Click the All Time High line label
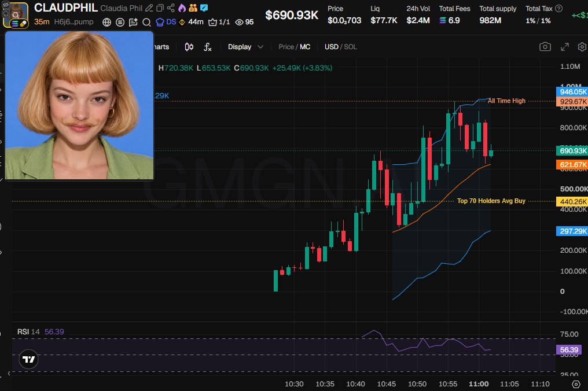 pos(506,101)
